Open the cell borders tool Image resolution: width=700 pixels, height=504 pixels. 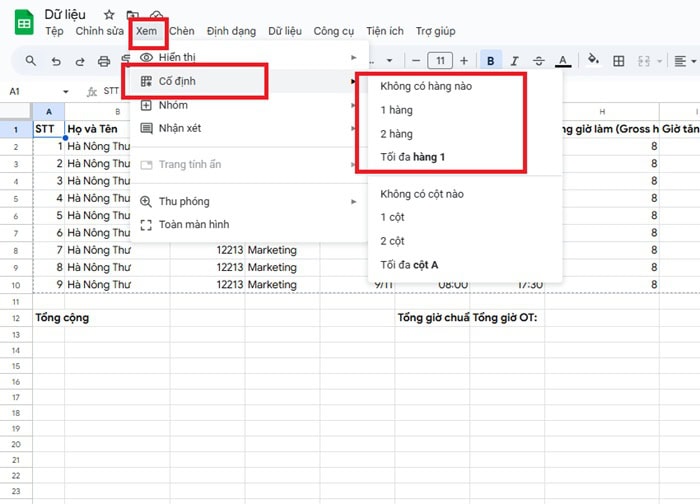tap(619, 61)
